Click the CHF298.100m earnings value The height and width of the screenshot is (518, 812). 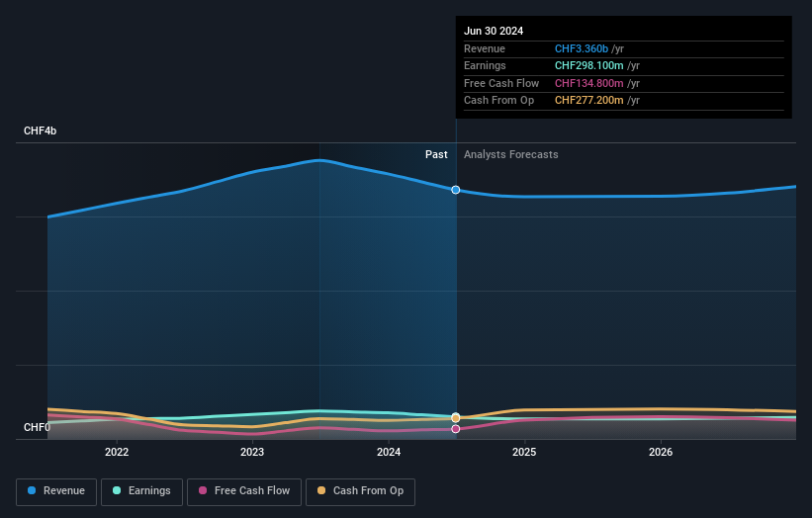pyautogui.click(x=589, y=65)
